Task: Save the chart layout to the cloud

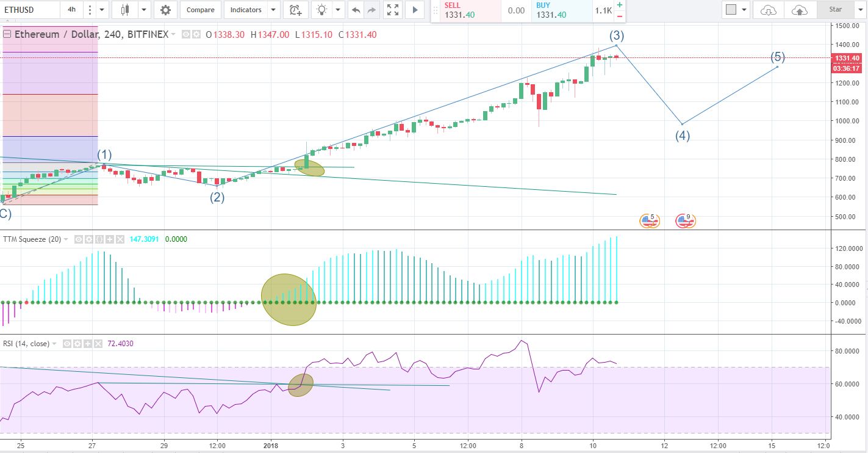Action: [x=800, y=10]
